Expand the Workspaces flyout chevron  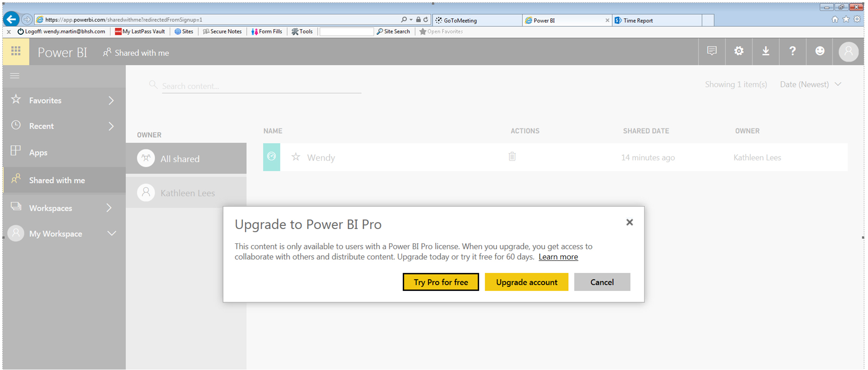click(109, 208)
